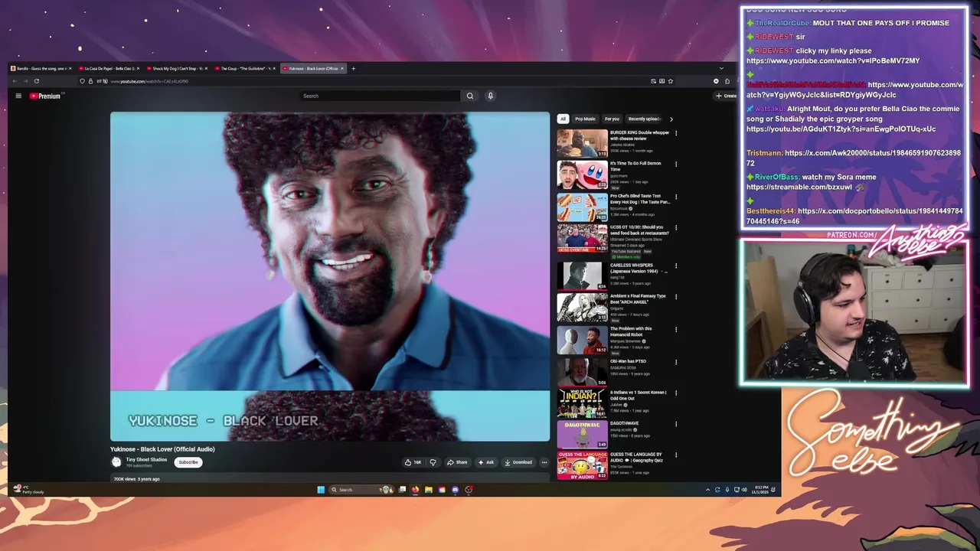Switch to Shock My Dog I Can't Stop tab
This screenshot has height=551, width=980.
(178, 68)
